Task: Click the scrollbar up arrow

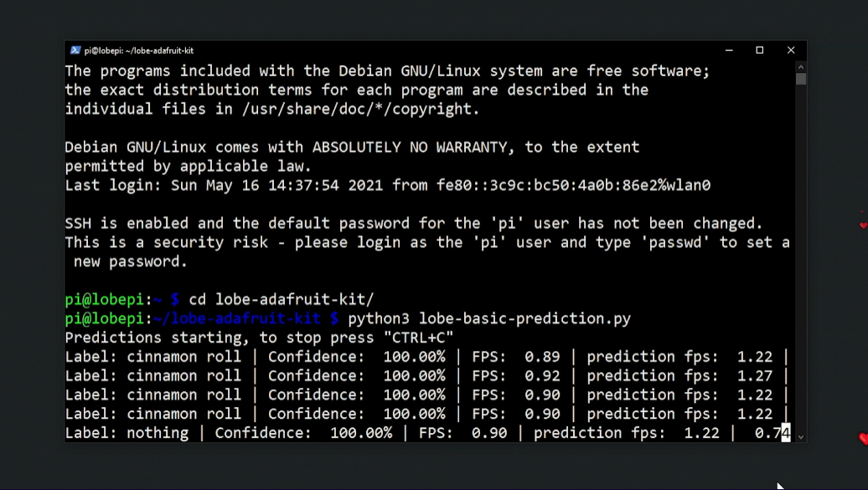Action: [801, 67]
